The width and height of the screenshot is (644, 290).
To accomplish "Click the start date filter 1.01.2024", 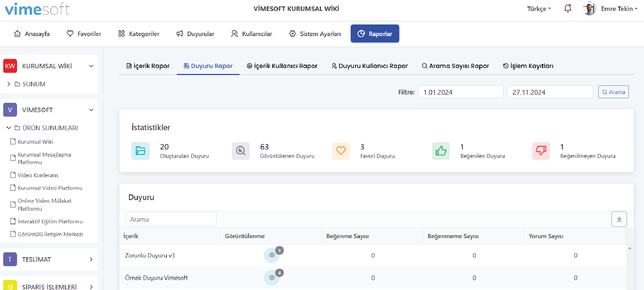I will tap(460, 92).
